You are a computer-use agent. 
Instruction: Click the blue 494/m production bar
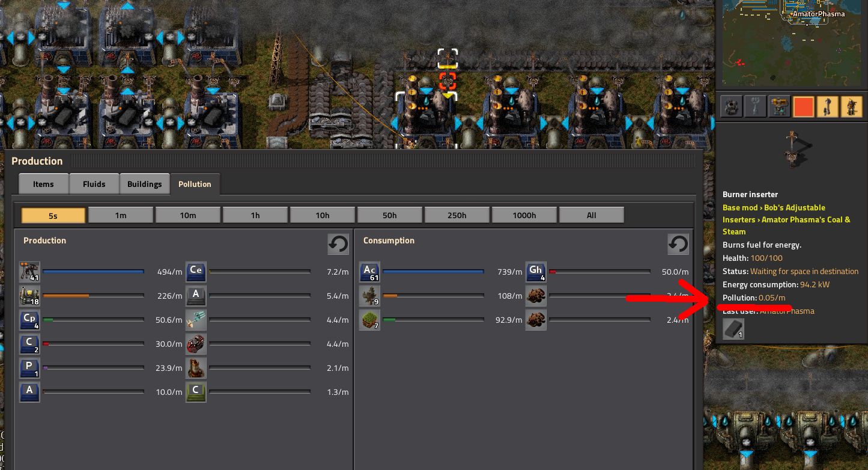(x=93, y=272)
